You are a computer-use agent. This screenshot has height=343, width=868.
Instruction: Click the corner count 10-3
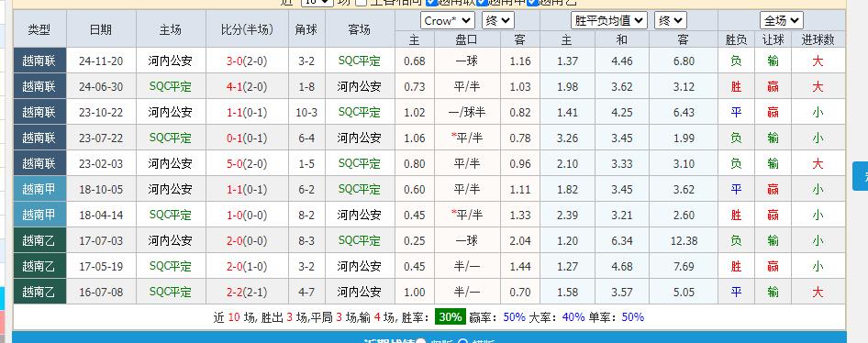click(306, 112)
